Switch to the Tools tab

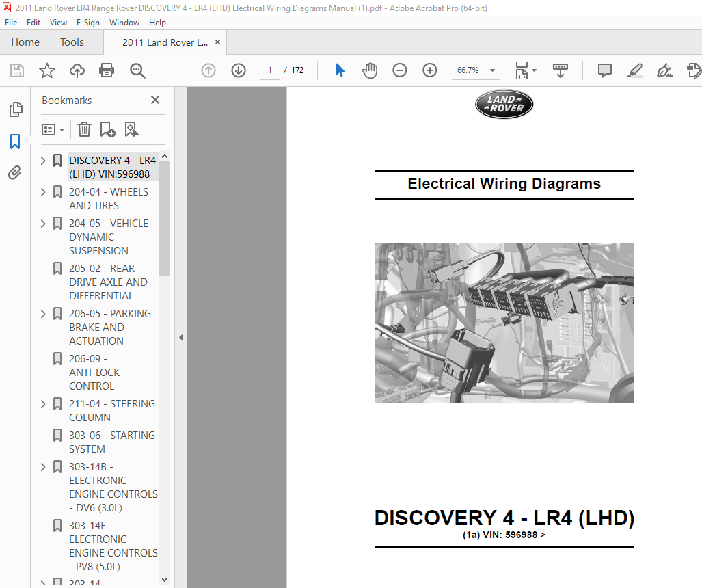[72, 42]
